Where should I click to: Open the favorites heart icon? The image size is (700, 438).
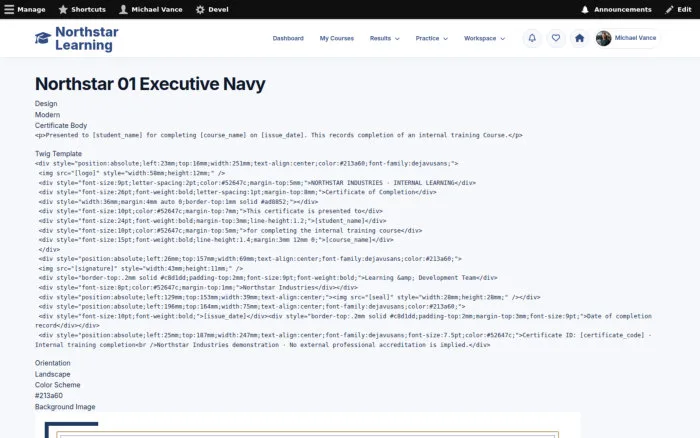click(x=555, y=38)
